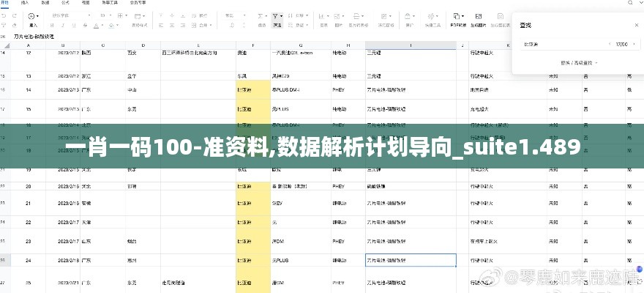Click the circled plus insert icon
The height and width of the screenshot is (293, 644).
pyautogui.click(x=31, y=16)
